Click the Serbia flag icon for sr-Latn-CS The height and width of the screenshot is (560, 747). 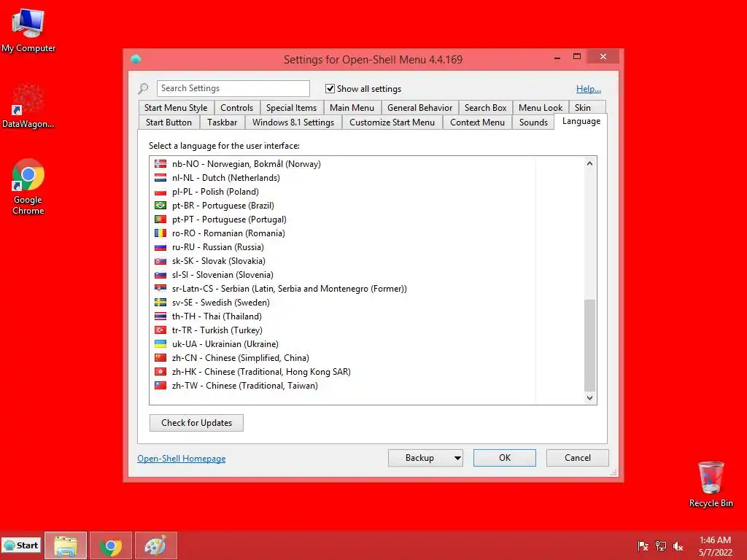[160, 289]
